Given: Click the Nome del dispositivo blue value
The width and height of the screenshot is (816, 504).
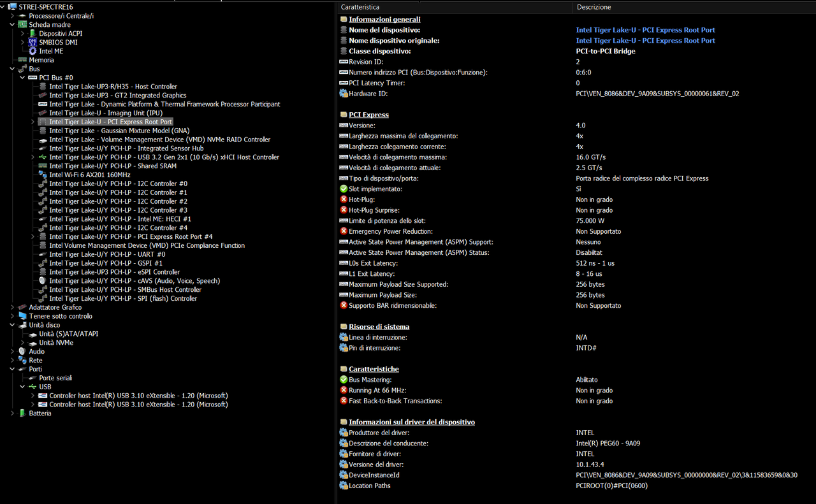Looking at the screenshot, I should (645, 30).
